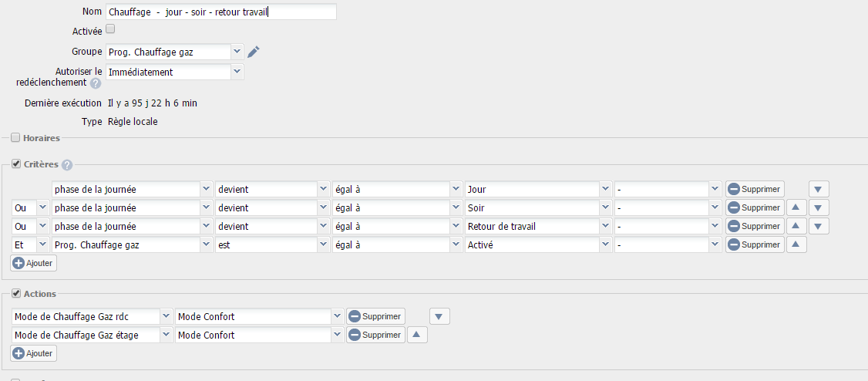Click the pencil edit icon beside Groupe
Viewport: 868px width, 381px height.
(x=253, y=52)
